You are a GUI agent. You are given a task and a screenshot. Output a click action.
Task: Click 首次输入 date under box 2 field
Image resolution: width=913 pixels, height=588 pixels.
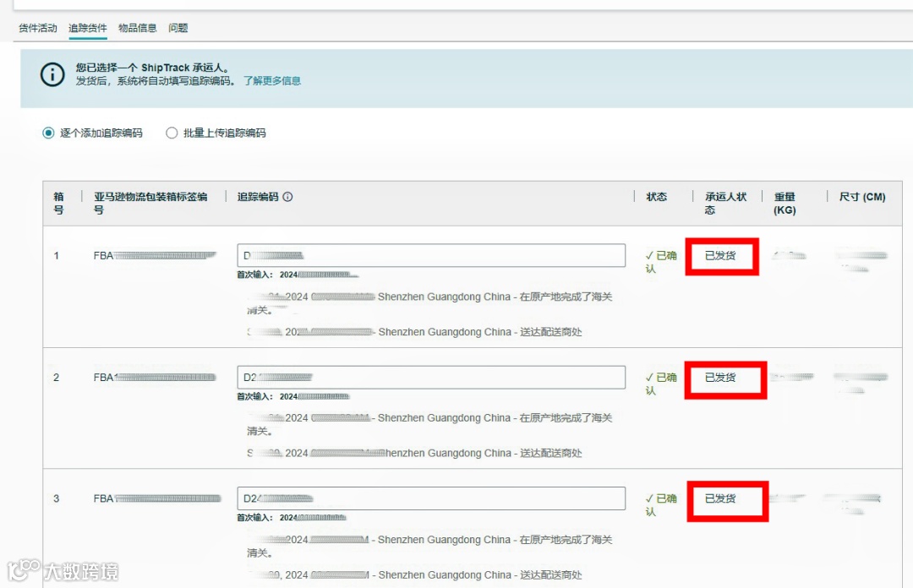(292, 396)
